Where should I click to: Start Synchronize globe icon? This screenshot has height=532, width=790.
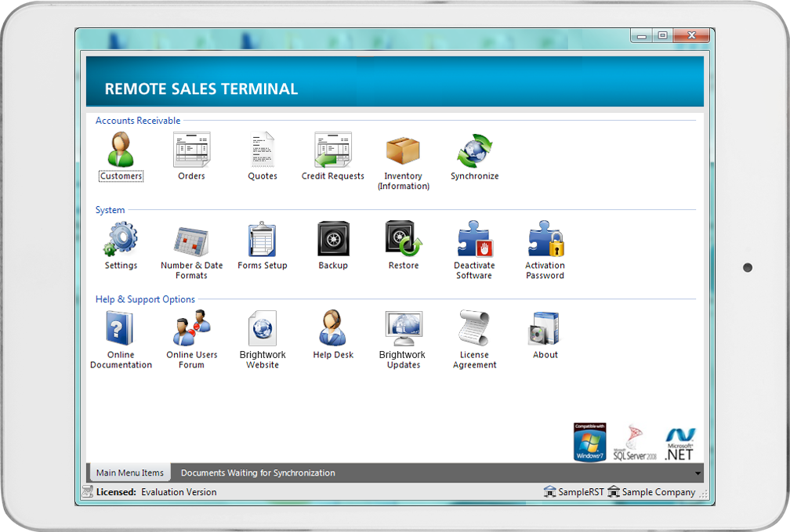click(474, 150)
